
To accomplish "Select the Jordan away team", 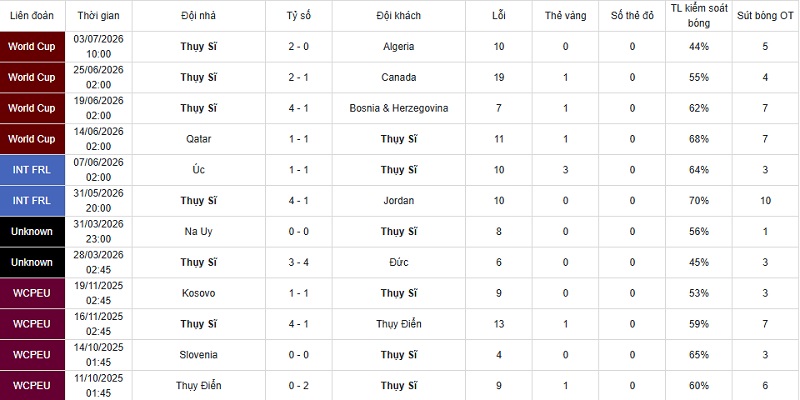I will tap(398, 201).
